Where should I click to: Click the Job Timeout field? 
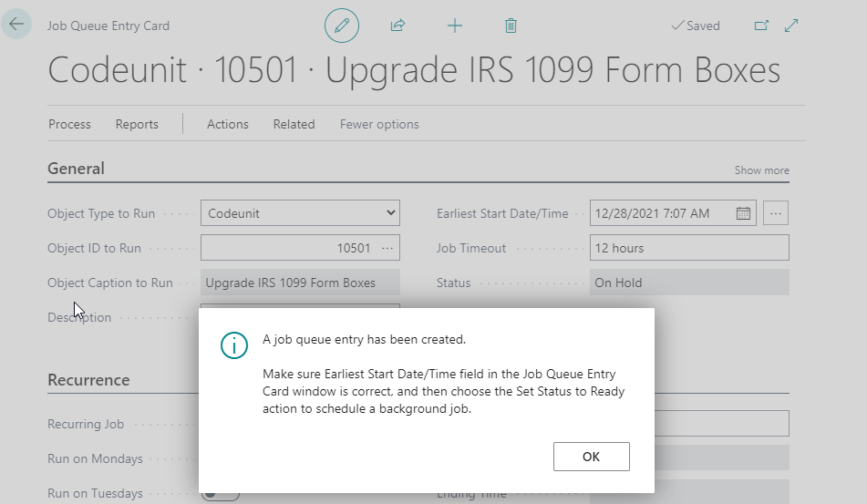689,248
